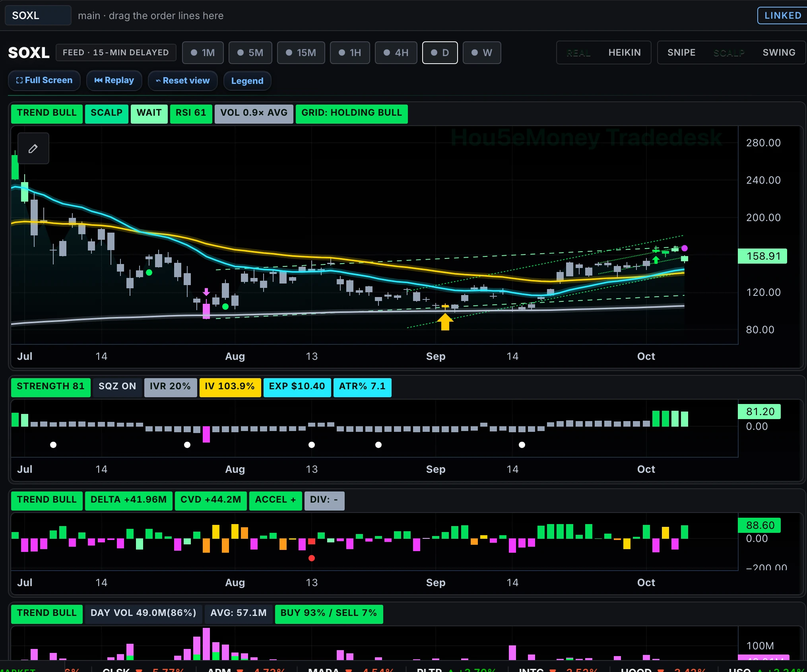Viewport: 807px width, 672px height.
Task: Click the pencil drawing tool icon
Action: click(x=33, y=148)
